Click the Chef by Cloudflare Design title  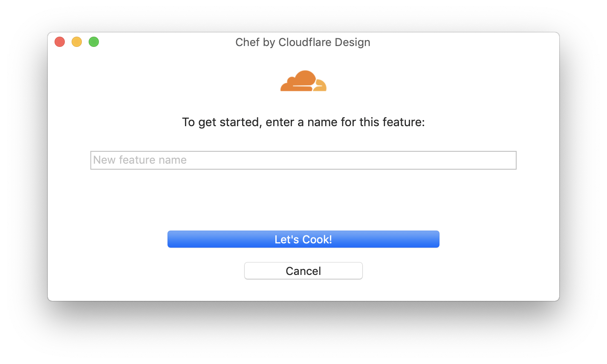303,42
